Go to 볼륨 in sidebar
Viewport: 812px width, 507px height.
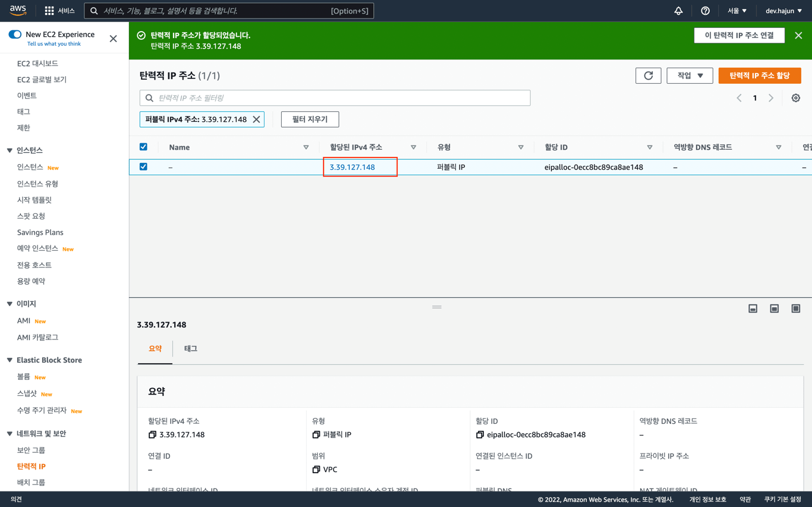[24, 377]
